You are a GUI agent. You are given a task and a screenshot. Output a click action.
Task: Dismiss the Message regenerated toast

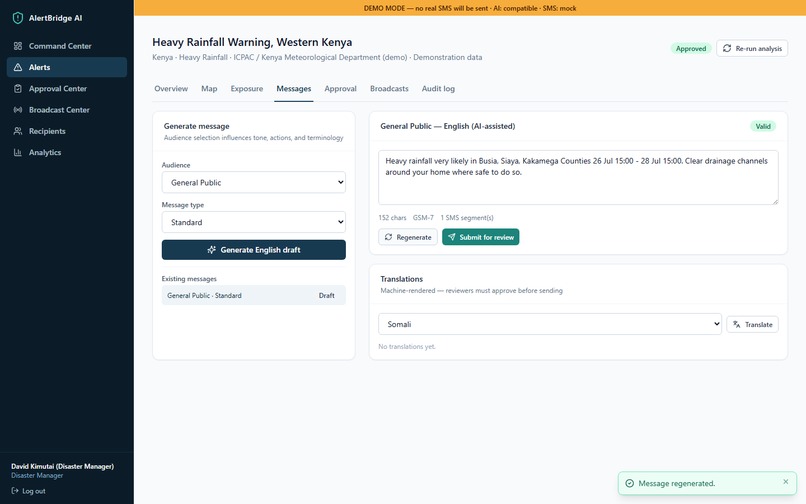pyautogui.click(x=785, y=482)
